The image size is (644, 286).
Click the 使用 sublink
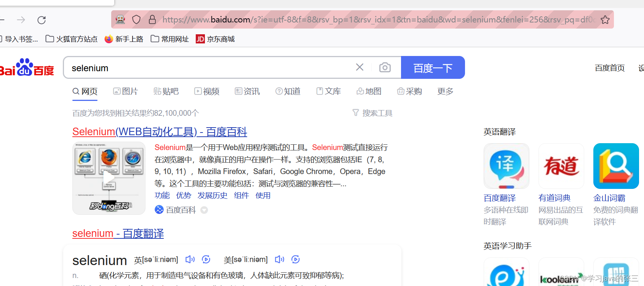pos(263,195)
